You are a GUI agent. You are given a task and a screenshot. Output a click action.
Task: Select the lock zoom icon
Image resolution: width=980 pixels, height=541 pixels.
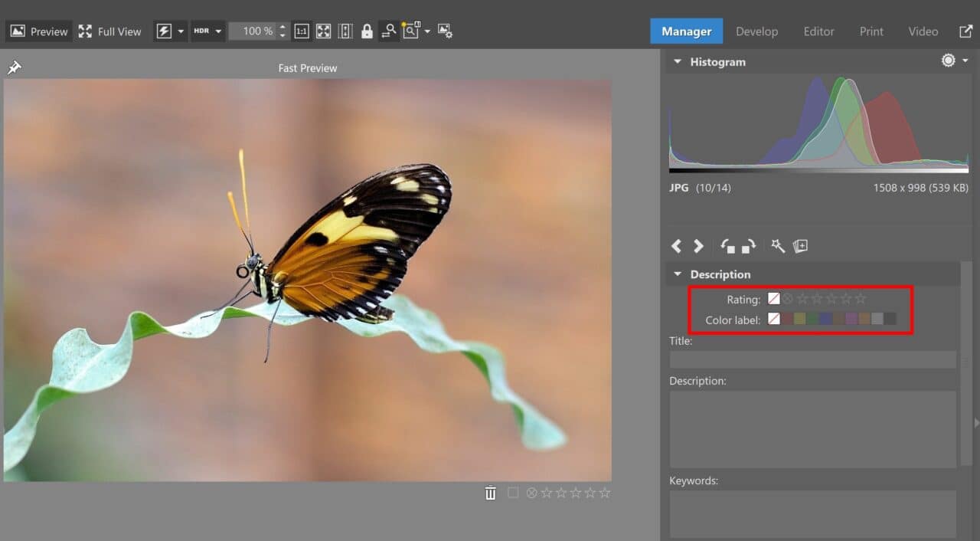click(x=367, y=31)
